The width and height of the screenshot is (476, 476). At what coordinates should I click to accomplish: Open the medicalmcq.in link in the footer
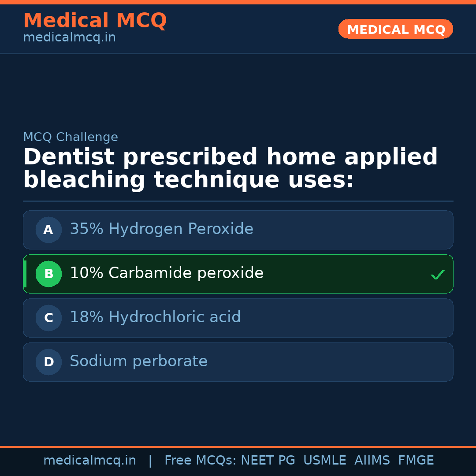click(89, 461)
